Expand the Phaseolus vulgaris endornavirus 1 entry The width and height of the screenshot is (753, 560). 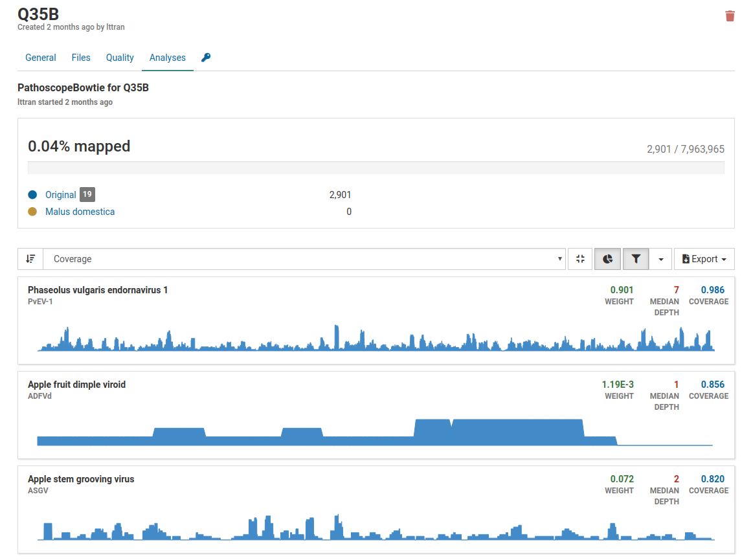[98, 290]
